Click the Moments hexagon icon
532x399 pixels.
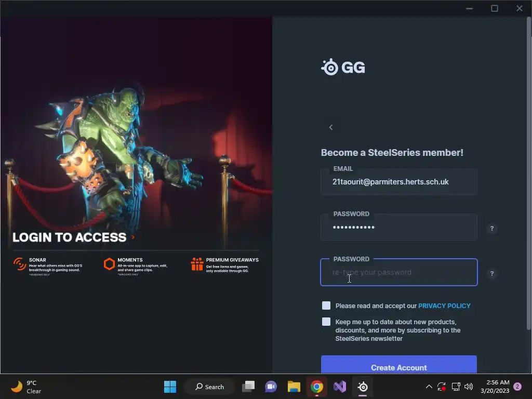109,264
